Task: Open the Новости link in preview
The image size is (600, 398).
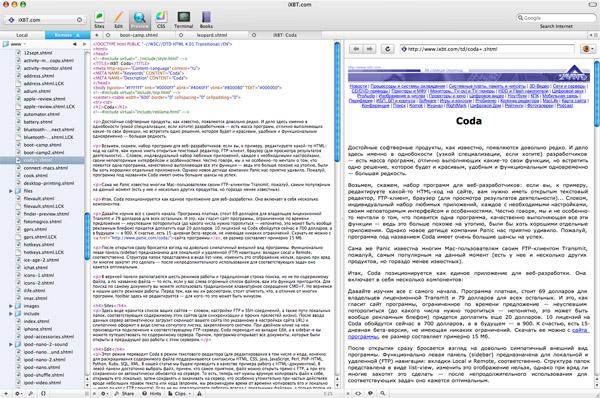Action: pos(359,86)
